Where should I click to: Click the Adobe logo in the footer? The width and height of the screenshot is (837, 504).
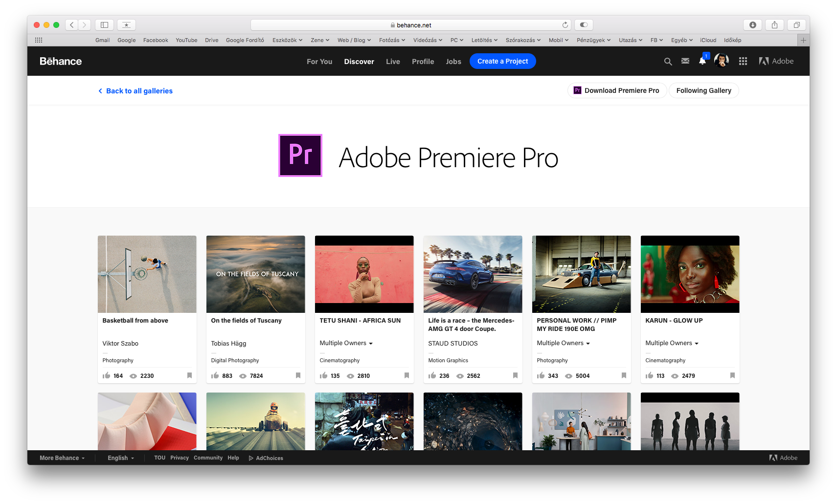point(783,458)
